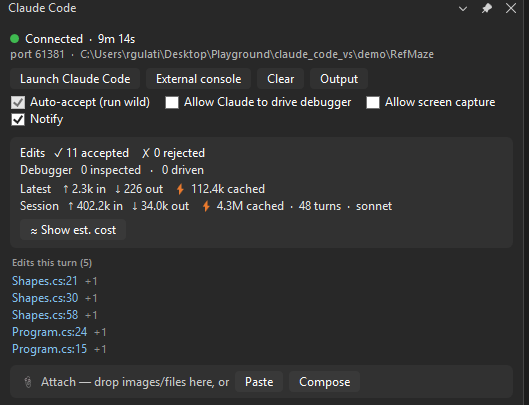
Task: Open the Output button
Action: click(x=339, y=79)
